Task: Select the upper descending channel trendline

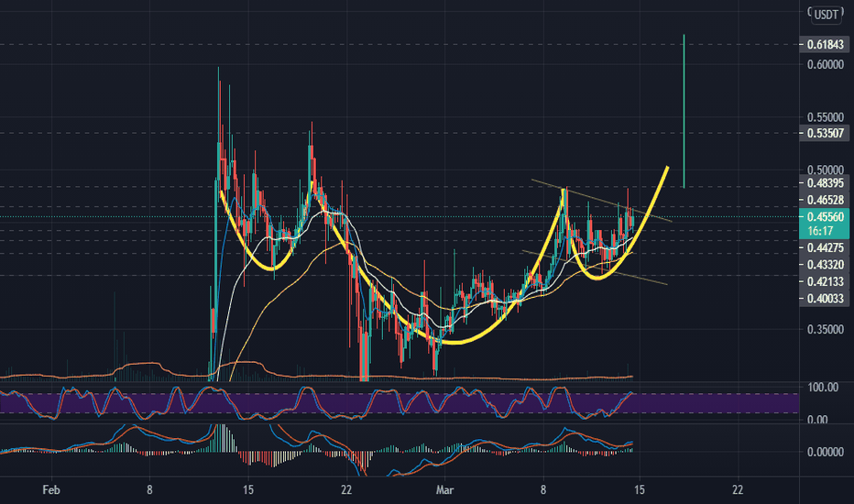Action: click(602, 200)
